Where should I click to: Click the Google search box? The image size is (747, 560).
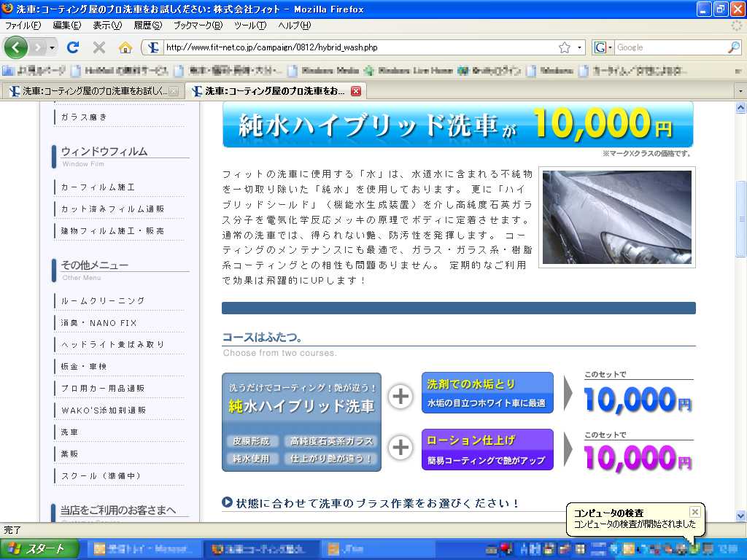tap(671, 47)
